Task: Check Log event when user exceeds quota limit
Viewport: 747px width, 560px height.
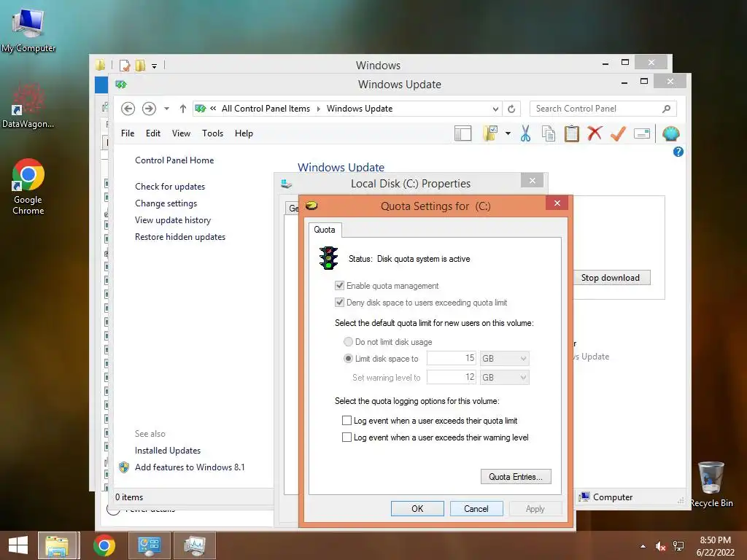Action: pos(347,421)
